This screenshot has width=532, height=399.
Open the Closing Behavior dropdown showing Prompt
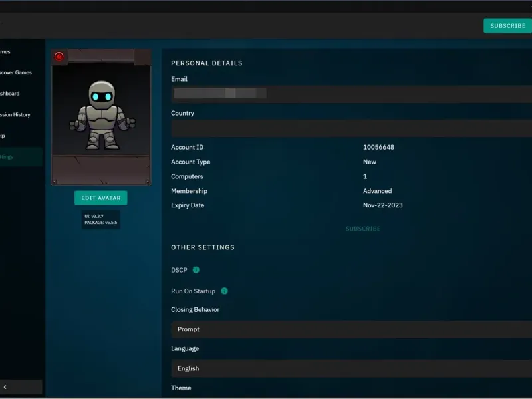coord(352,329)
